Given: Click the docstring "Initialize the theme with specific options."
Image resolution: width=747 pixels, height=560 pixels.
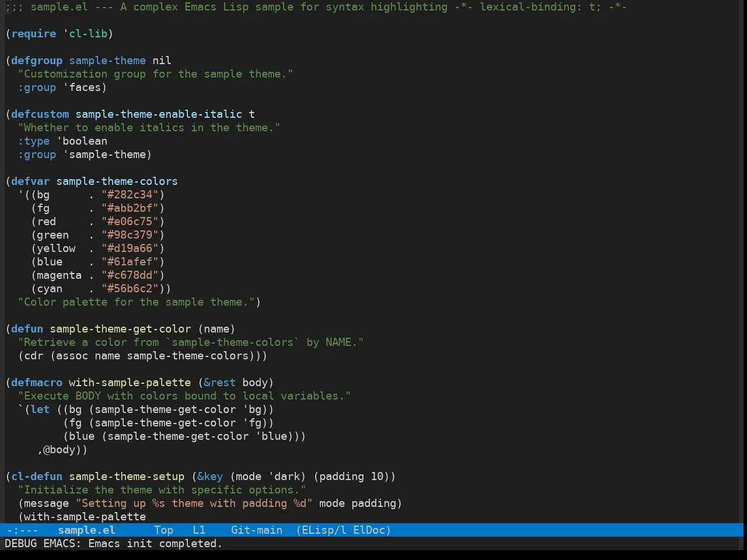Looking at the screenshot, I should pos(162,489).
